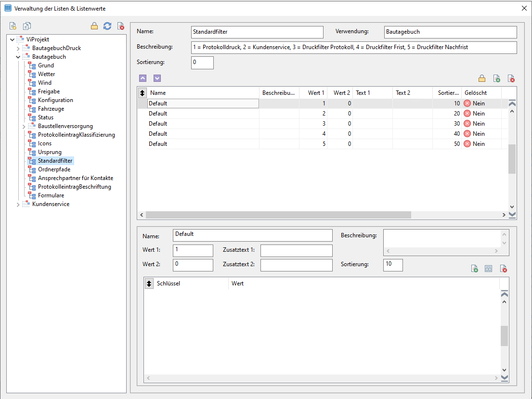
Task: Click the Name column header in values table
Action: [203, 92]
